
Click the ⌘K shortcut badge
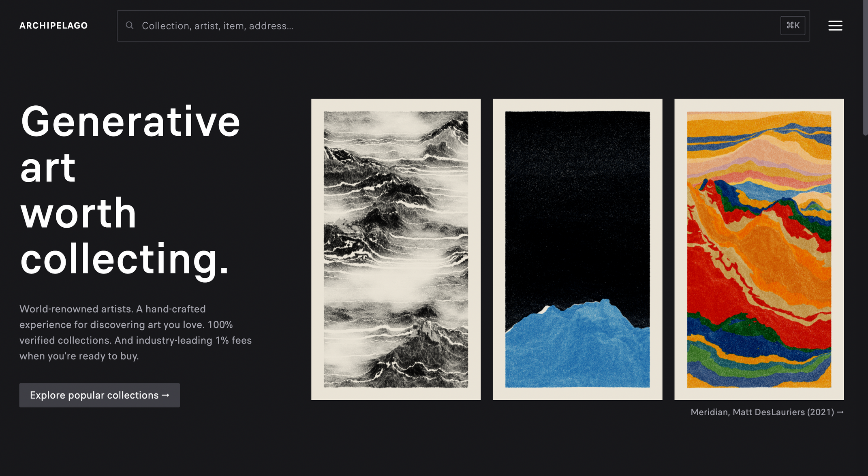click(x=793, y=26)
